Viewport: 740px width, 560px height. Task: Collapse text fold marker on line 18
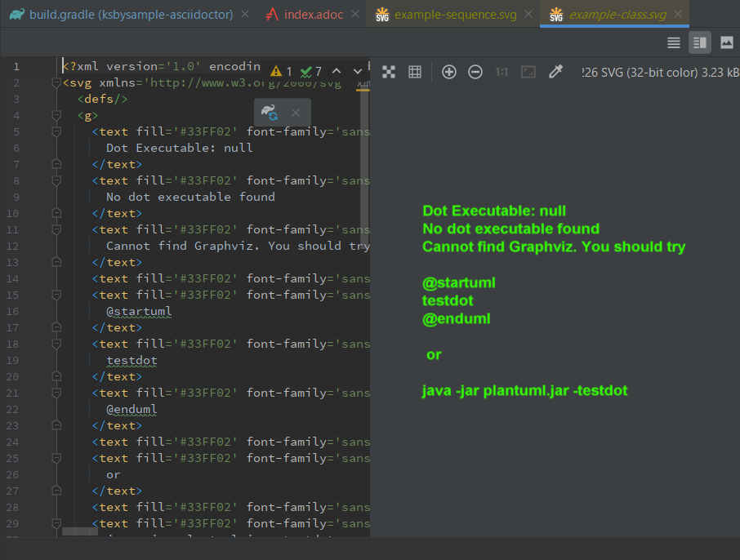pyautogui.click(x=56, y=344)
